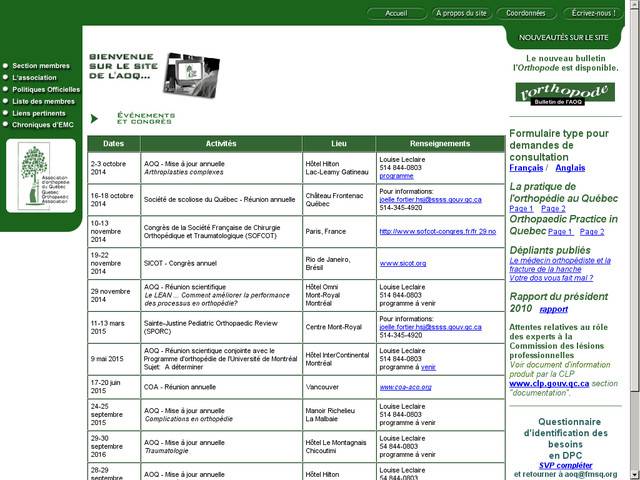
Task: Click the computer photo beside Bienvenue heading
Action: 191,75
